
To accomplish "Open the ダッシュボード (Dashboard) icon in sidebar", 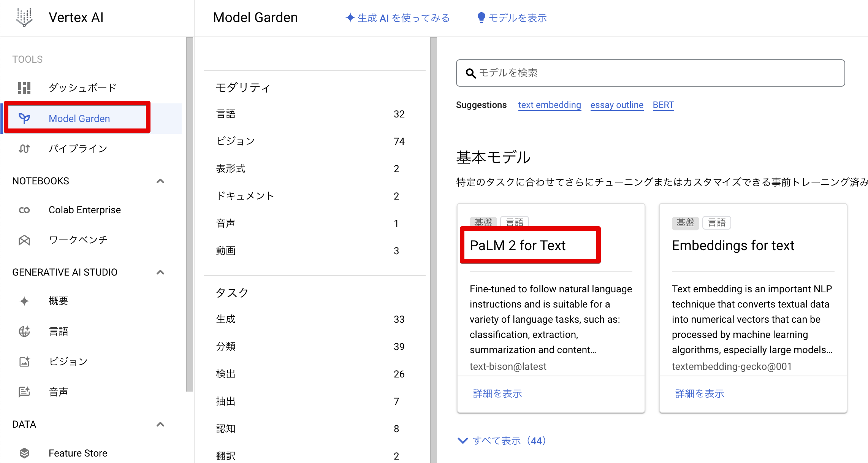I will click(24, 88).
